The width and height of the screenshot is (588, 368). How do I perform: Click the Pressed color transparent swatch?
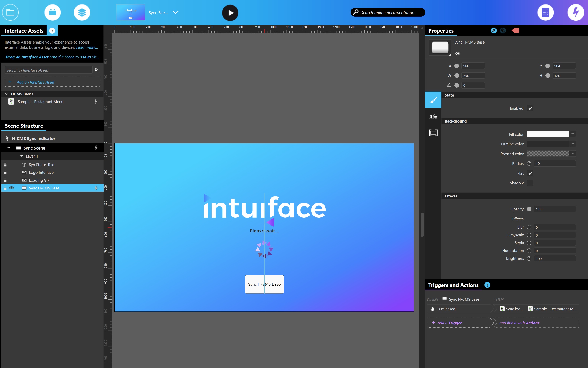[x=548, y=153]
